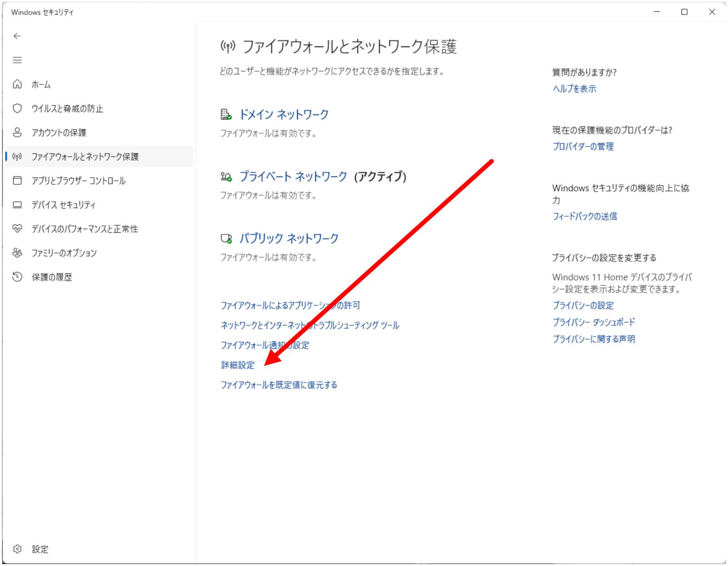Viewport: 728px width, 566px height.
Task: Click the window icon for アプリとブラウザー コントロール
Action: [x=17, y=180]
